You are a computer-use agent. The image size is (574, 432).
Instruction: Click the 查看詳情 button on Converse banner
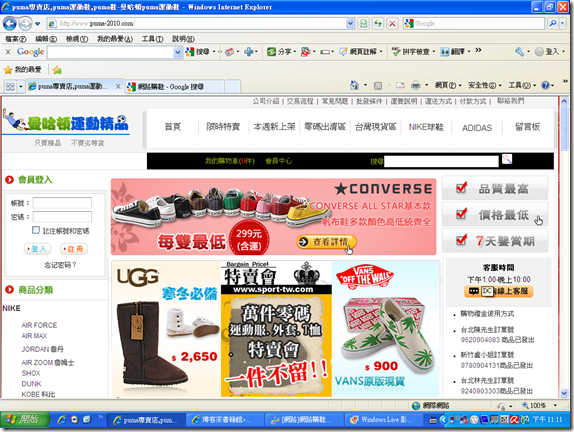coord(326,242)
